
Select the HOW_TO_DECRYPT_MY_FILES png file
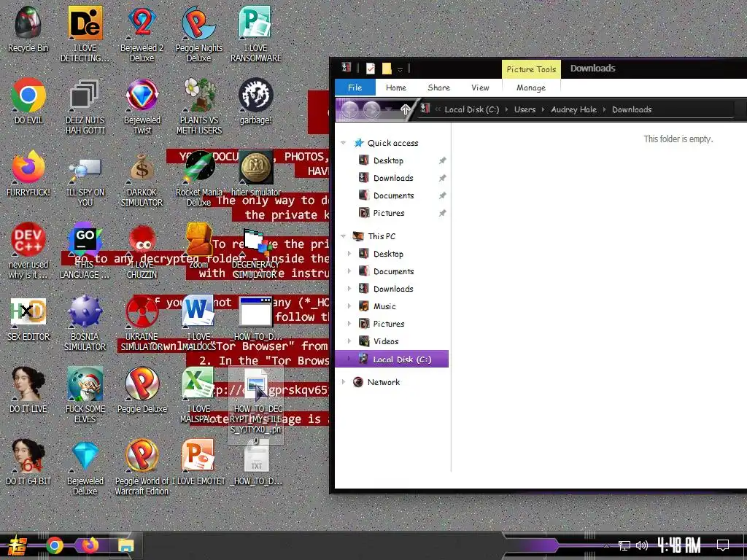click(256, 405)
